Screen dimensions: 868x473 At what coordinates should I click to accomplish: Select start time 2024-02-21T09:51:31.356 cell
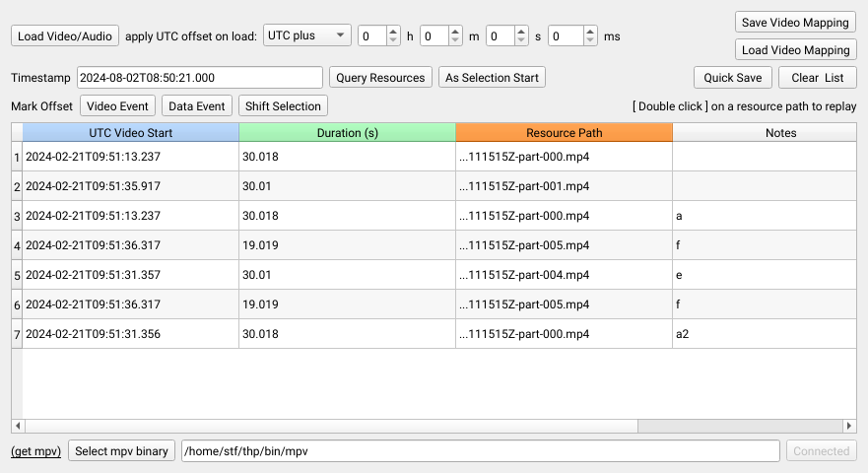click(x=131, y=334)
